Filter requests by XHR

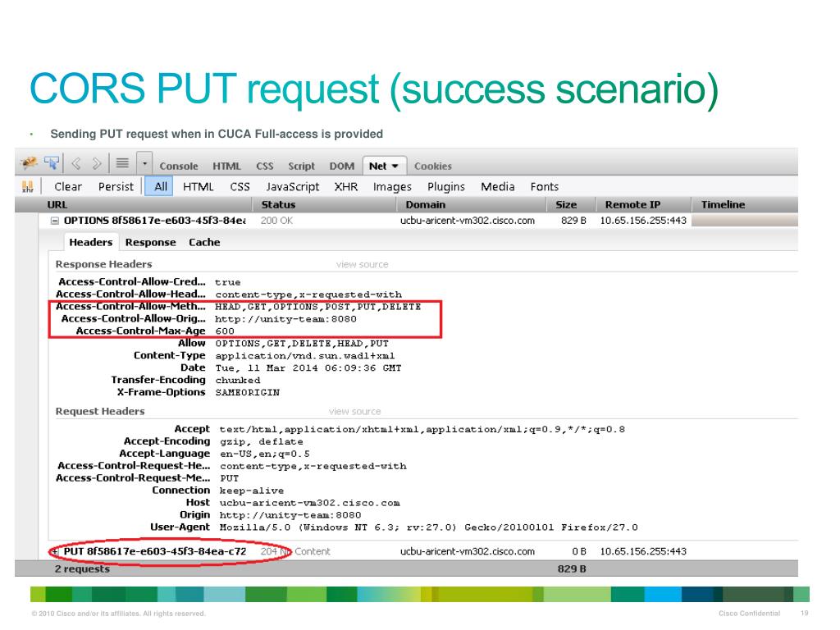pos(346,186)
